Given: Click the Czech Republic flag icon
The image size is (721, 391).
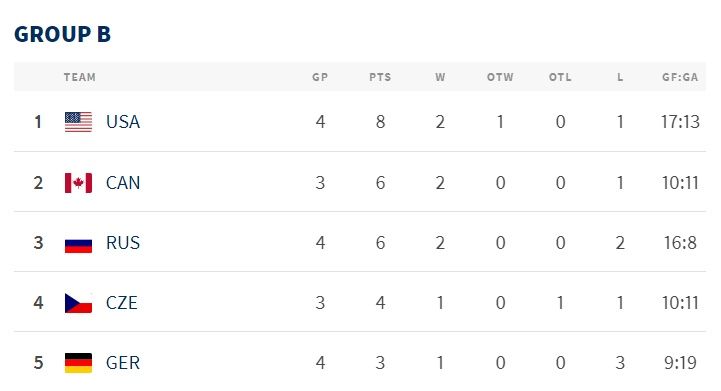Looking at the screenshot, I should point(78,303).
